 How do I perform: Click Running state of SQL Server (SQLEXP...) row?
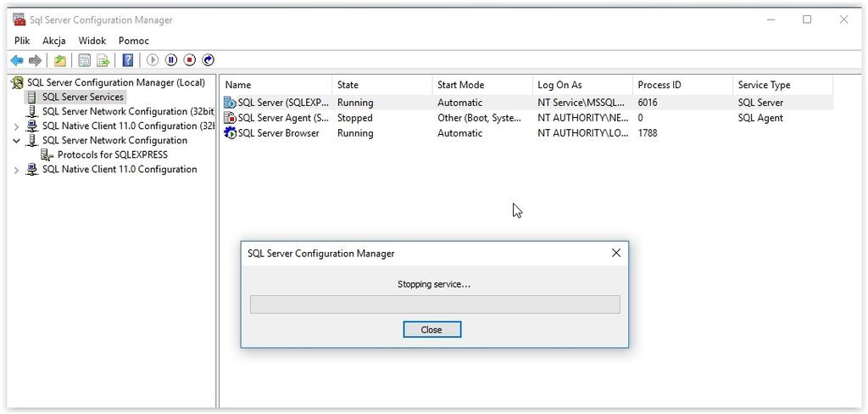[x=355, y=103]
